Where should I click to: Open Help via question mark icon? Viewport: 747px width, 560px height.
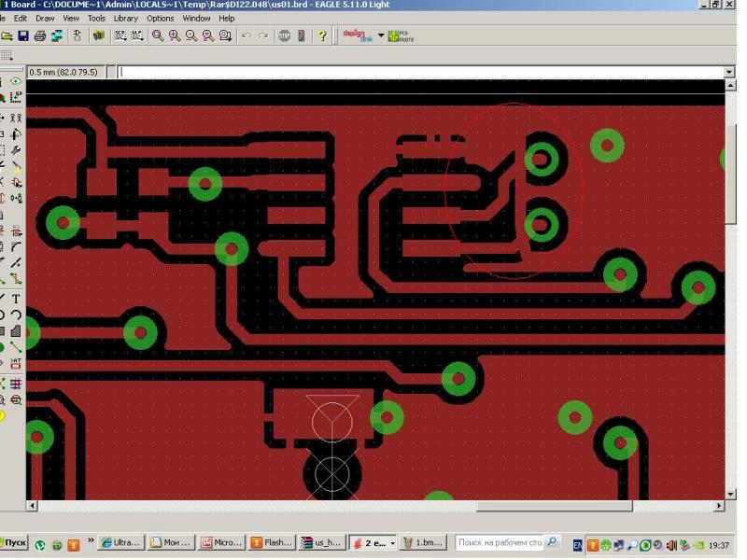[322, 35]
